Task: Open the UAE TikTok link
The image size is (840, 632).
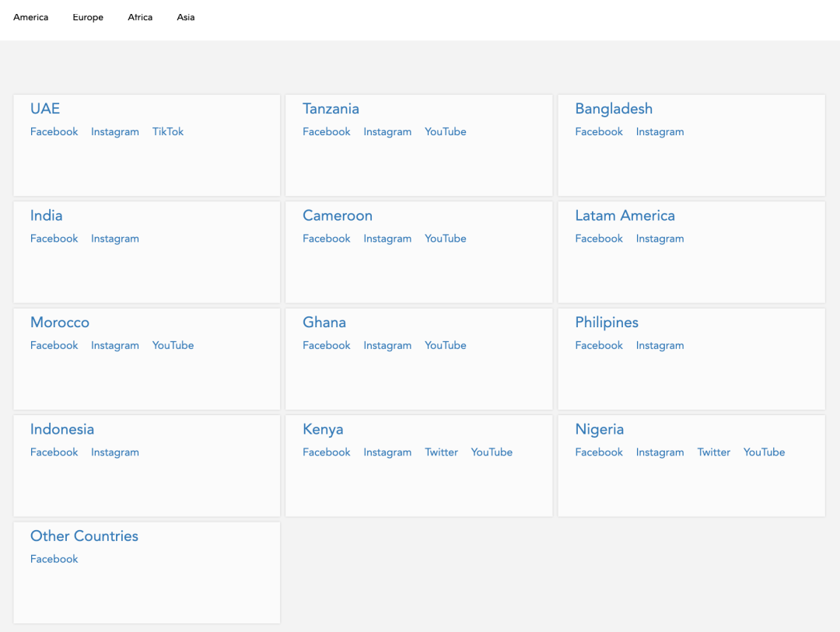Action: (168, 132)
